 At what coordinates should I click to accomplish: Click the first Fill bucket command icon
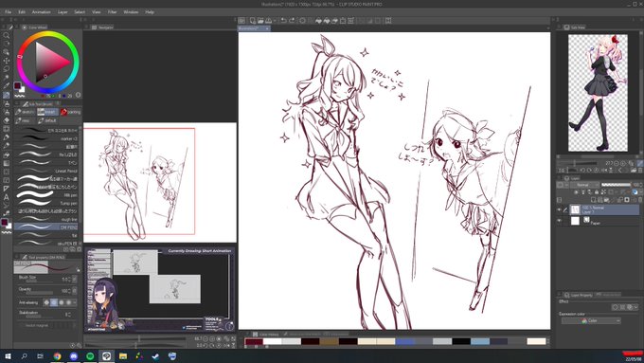318,20
